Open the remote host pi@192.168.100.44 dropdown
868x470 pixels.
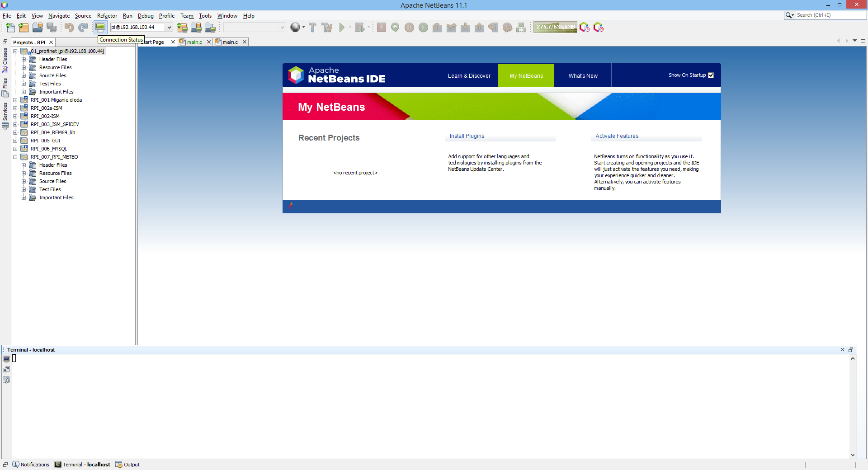tap(169, 28)
